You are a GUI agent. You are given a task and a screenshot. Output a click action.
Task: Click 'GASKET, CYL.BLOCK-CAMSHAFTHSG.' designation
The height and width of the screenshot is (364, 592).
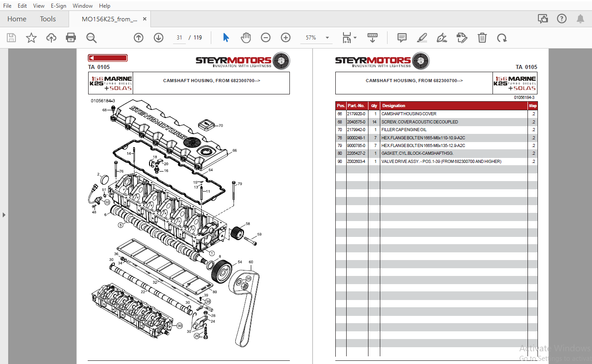(x=418, y=153)
